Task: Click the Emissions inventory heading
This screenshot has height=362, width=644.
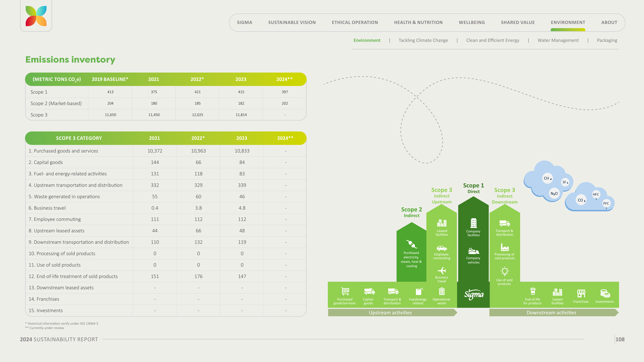Action: click(70, 60)
